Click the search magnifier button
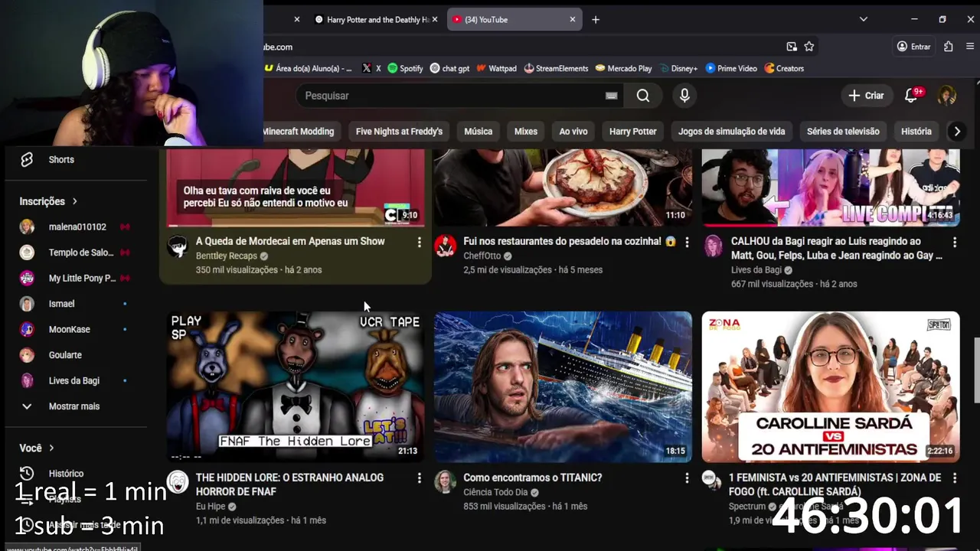 pyautogui.click(x=643, y=96)
